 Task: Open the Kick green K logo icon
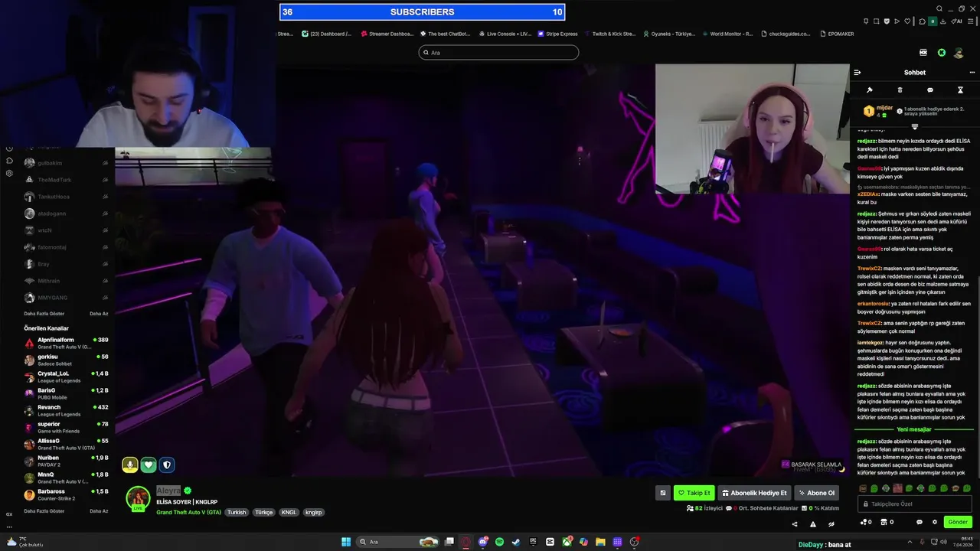[942, 53]
